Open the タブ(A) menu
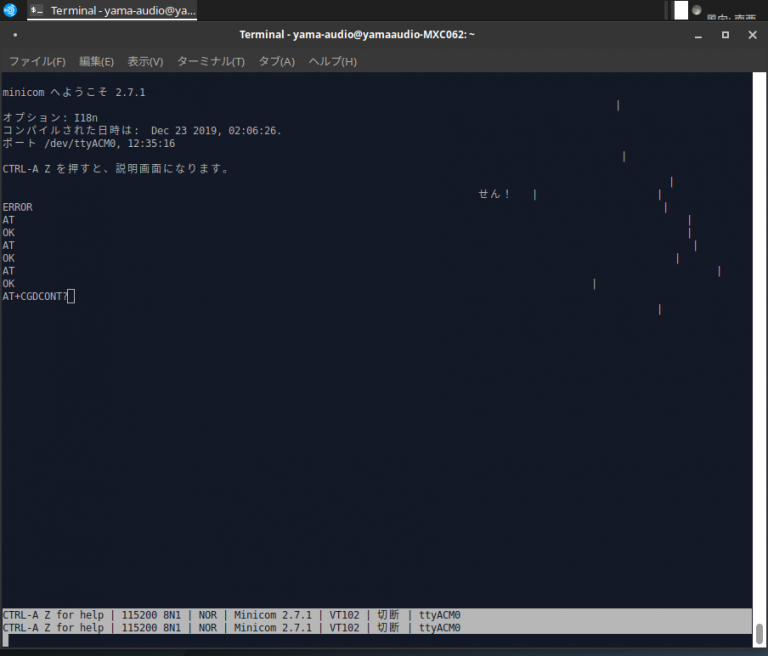Viewport: 768px width, 656px height. [x=277, y=62]
